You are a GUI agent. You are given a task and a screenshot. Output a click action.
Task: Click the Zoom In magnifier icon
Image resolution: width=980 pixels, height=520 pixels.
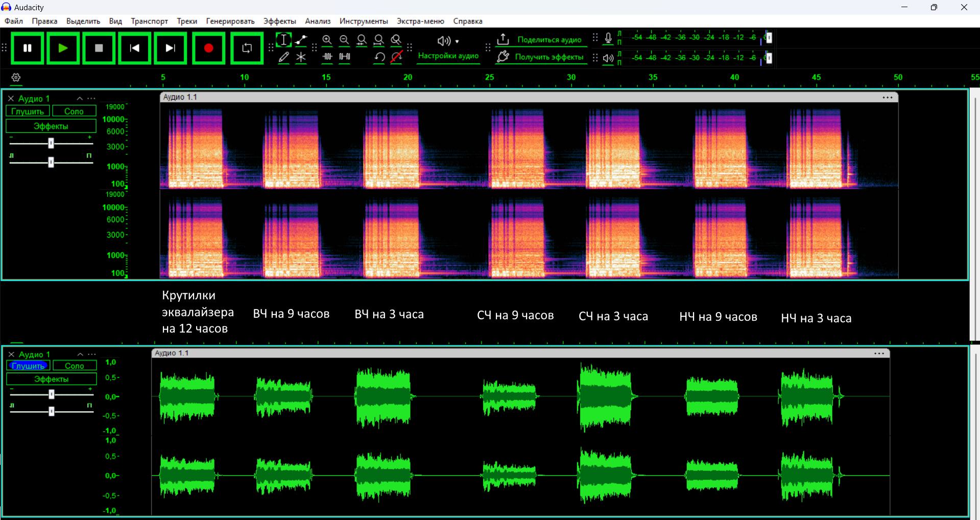[x=327, y=40]
